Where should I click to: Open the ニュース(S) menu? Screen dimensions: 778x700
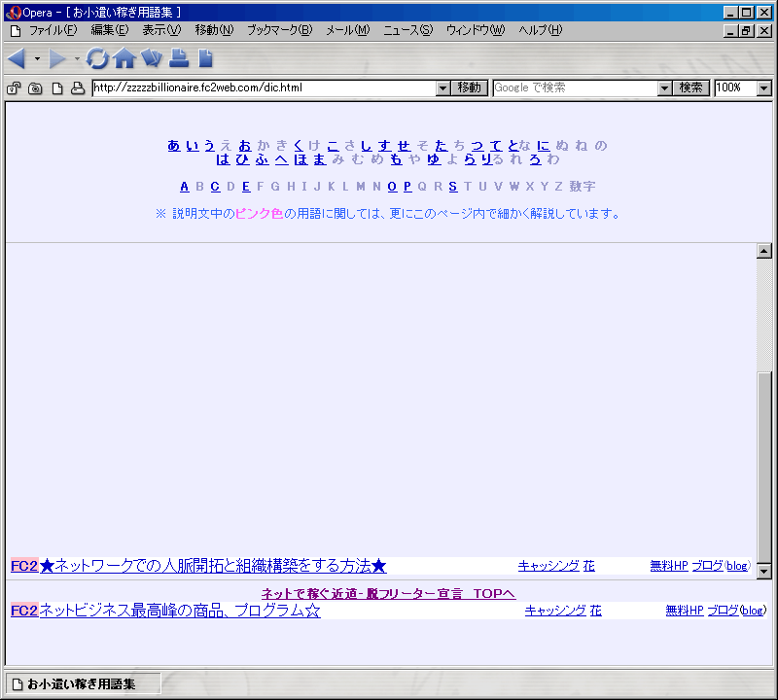(x=407, y=30)
